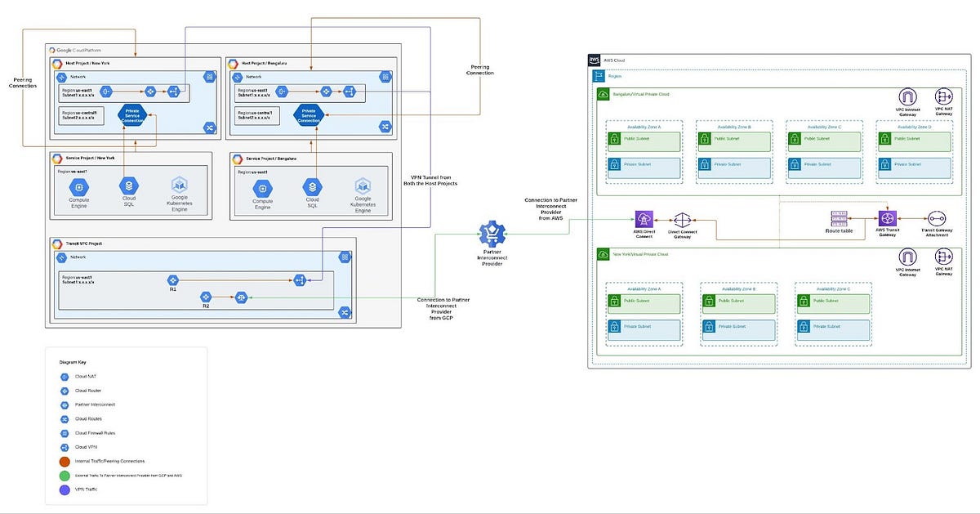Click the Route table icon in the AWS region
980x514 pixels.
point(838,219)
